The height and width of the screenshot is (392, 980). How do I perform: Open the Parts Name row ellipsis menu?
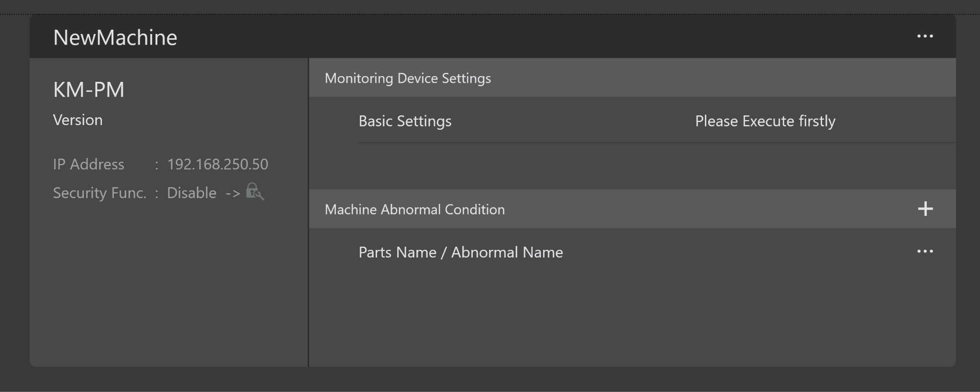(x=924, y=251)
